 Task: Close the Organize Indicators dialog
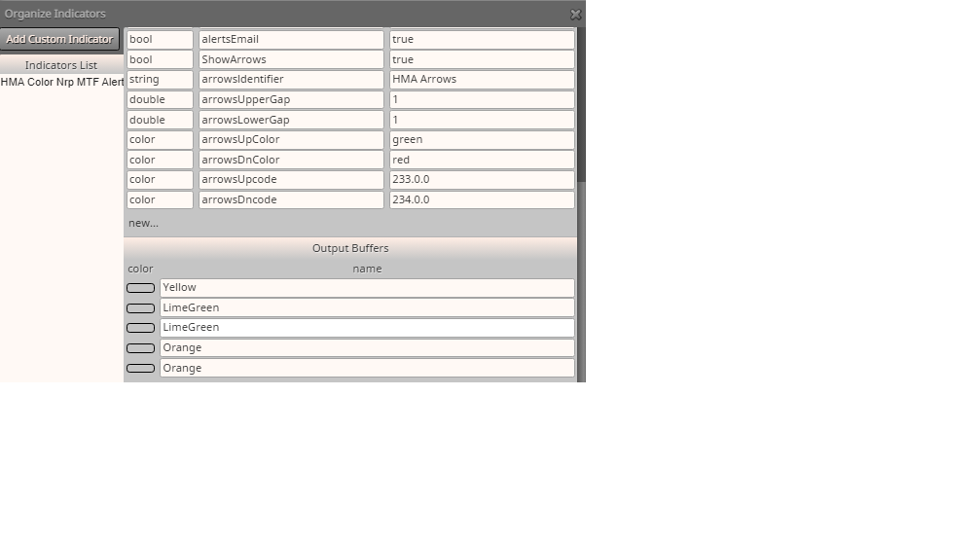click(575, 14)
